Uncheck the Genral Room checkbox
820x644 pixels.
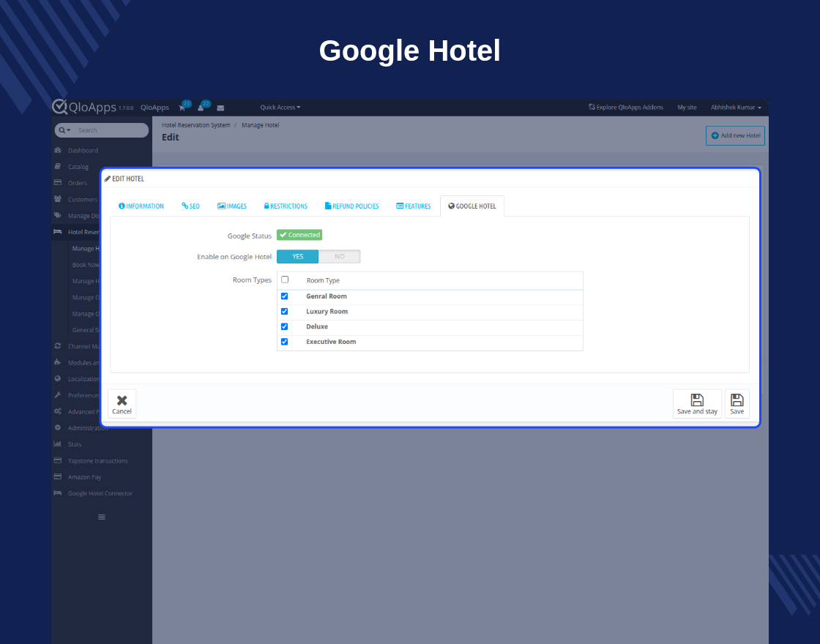(x=285, y=296)
